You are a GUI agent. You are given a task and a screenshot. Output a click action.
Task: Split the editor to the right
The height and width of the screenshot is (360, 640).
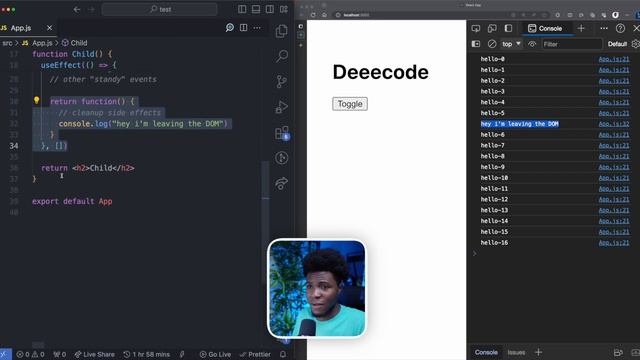pyautogui.click(x=244, y=27)
